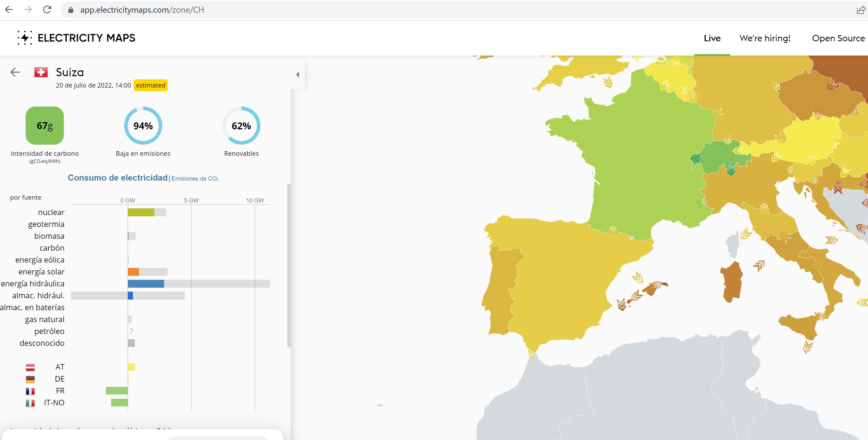Click the browser back arrow
Image resolution: width=868 pixels, height=440 pixels.
coord(9,10)
